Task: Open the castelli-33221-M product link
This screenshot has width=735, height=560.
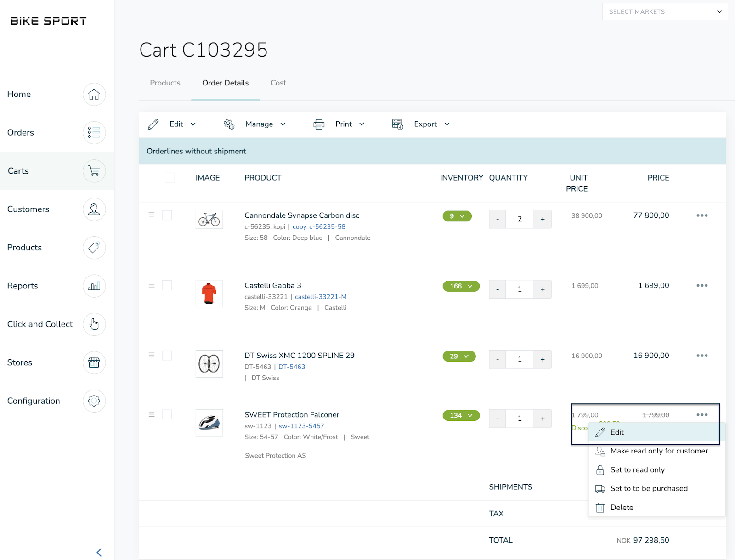Action: pos(321,297)
